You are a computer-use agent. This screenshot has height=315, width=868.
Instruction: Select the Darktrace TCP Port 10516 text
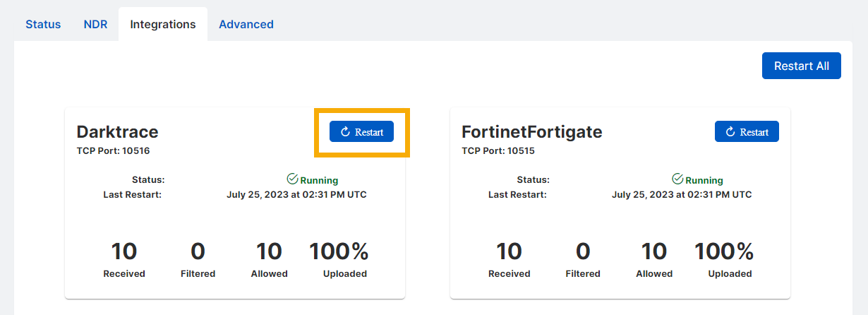(113, 150)
